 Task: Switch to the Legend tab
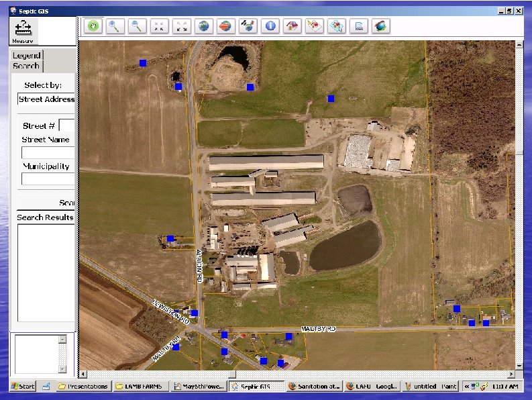tap(27, 55)
